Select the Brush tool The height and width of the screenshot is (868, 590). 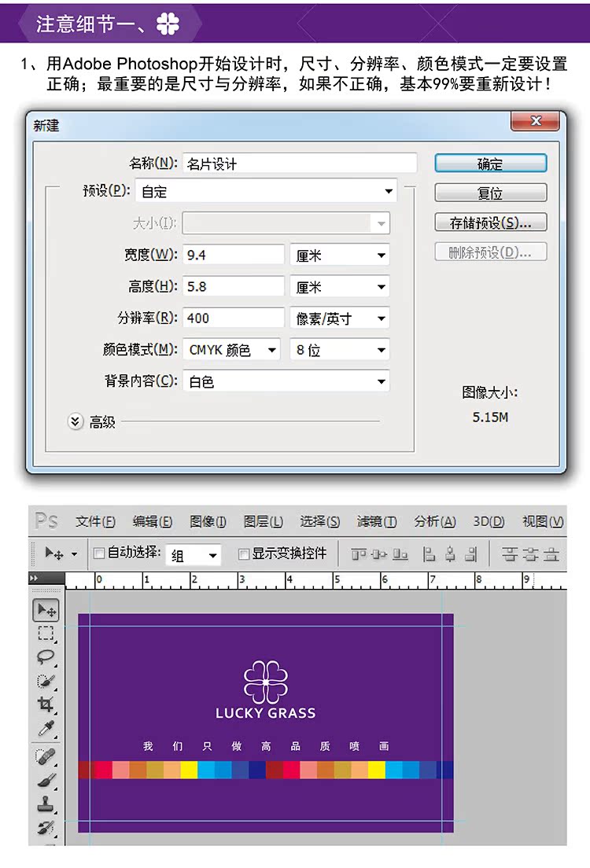point(46,780)
